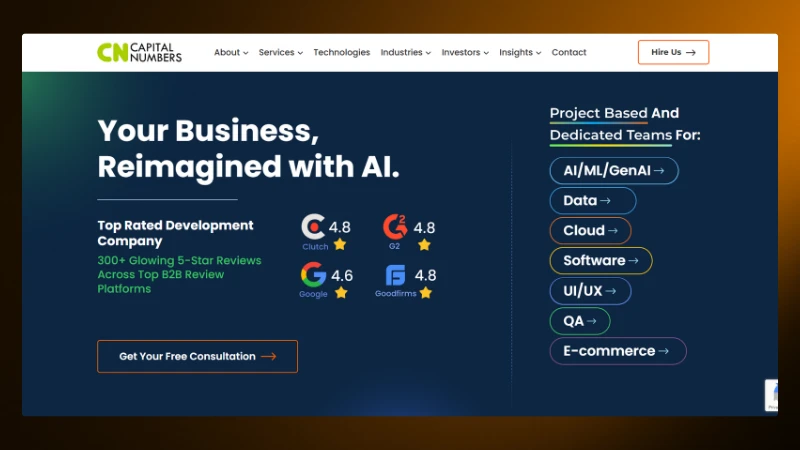Click the Goodfirms rating logo
Viewport: 800px width, 450px height.
point(395,275)
